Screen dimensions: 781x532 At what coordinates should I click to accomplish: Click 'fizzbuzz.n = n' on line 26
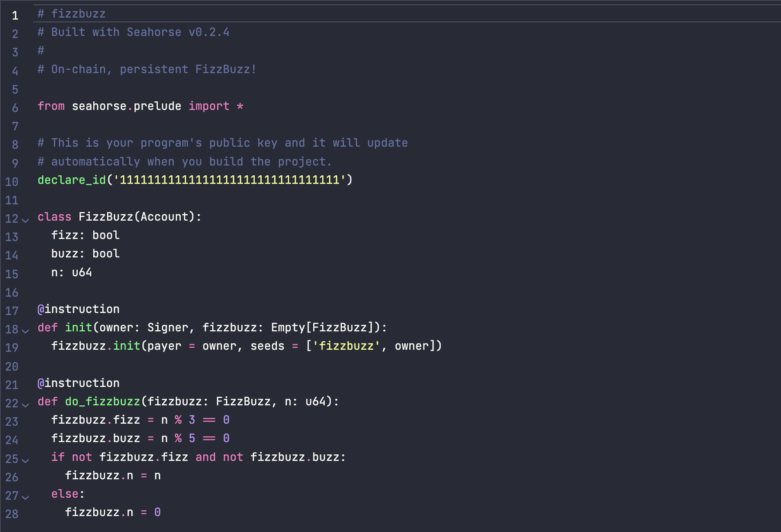click(113, 476)
